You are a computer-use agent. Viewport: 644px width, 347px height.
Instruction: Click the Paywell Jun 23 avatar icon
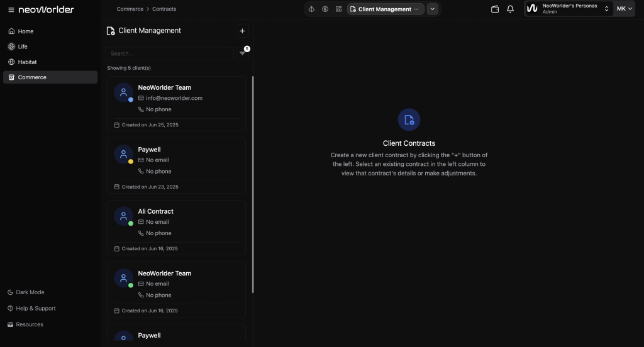(x=123, y=155)
